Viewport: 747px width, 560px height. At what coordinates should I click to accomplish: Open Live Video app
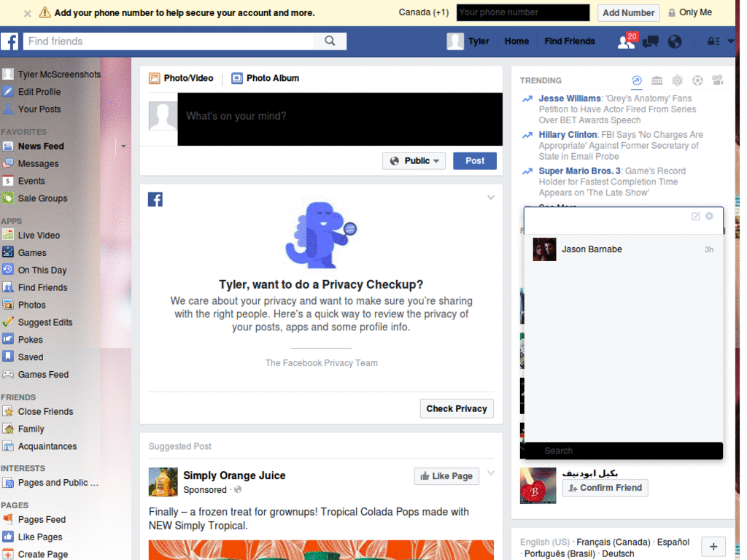(x=31, y=236)
